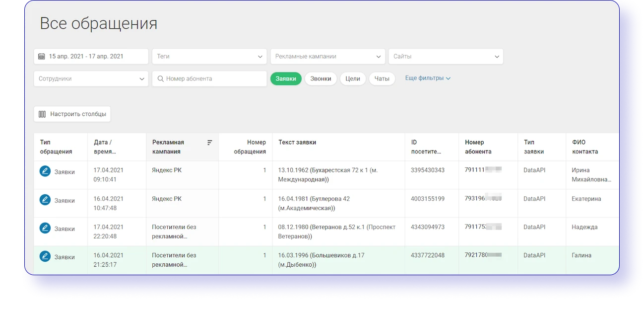
Task: Click the subscriber number starting 793196
Action: [x=483, y=199]
